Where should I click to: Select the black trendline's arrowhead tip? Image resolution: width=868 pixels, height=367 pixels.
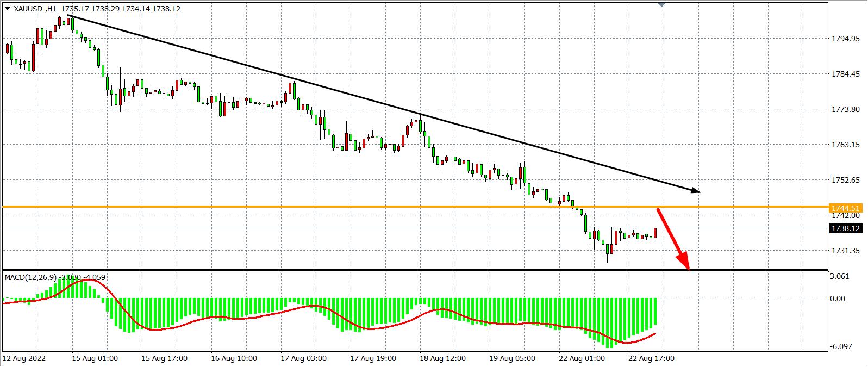[698, 191]
